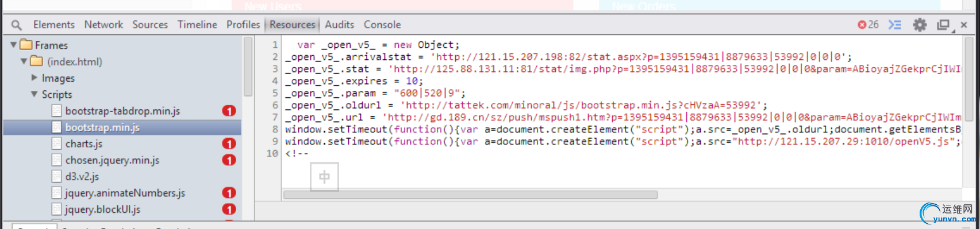Click the '_open_v5_.param' code line
The height and width of the screenshot is (229, 980).
pos(375,93)
